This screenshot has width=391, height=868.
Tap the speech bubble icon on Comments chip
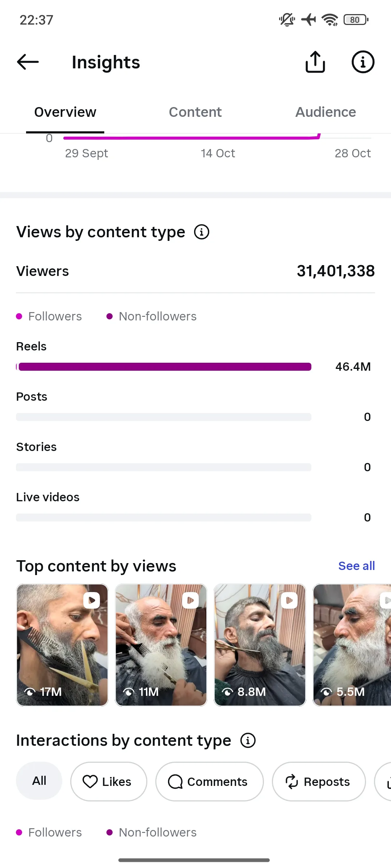[x=176, y=782]
